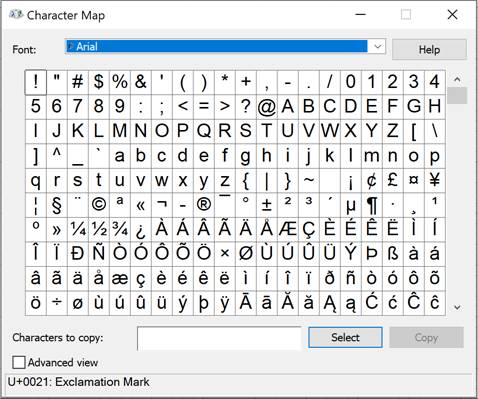Select the three quarters ¾ fraction
This screenshot has width=478, height=399.
120,230
